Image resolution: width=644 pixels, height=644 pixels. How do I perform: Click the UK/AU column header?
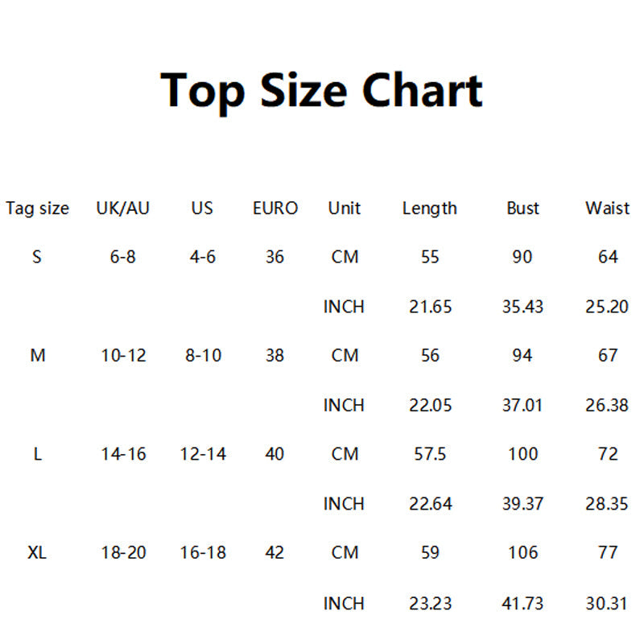tap(123, 208)
